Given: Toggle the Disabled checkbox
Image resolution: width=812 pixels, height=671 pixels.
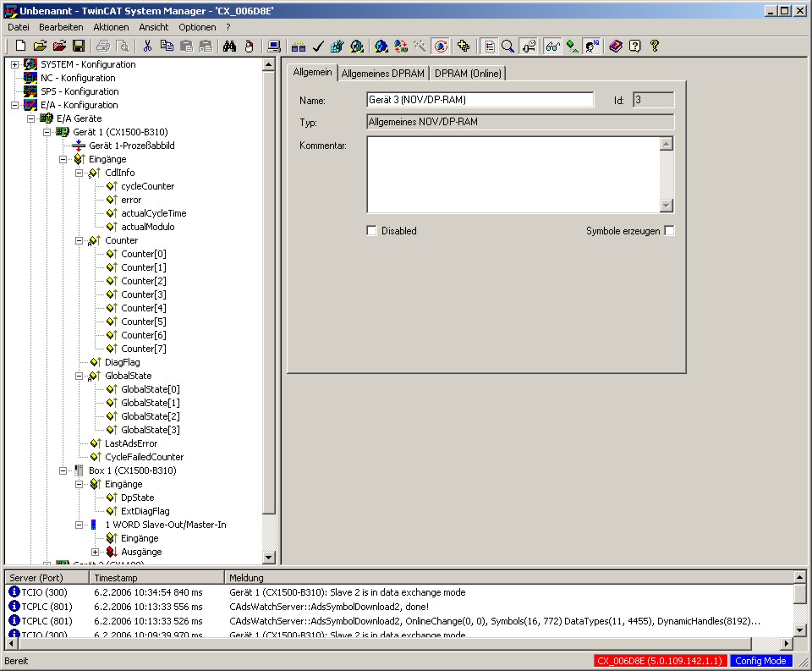Looking at the screenshot, I should tap(371, 230).
